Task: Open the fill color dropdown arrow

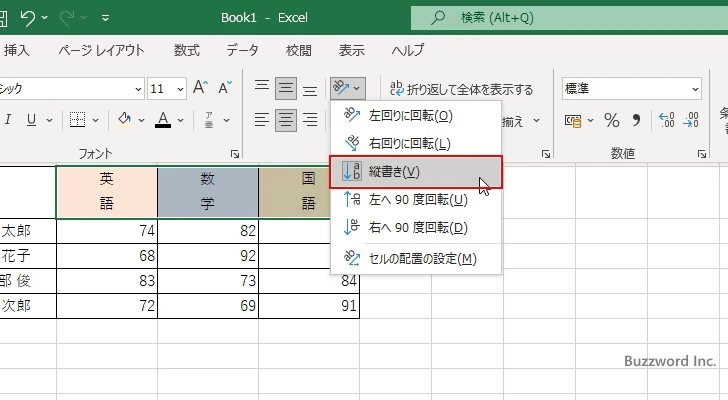Action: click(x=141, y=120)
